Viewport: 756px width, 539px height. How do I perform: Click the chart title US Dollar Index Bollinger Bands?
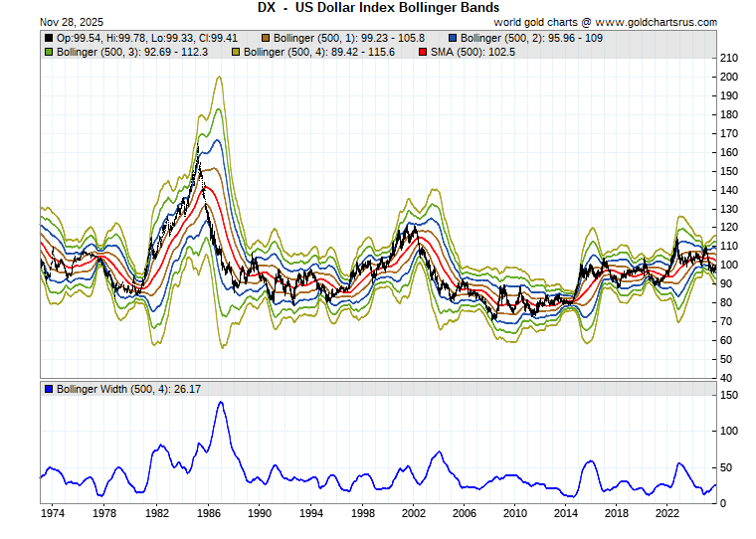point(377,7)
